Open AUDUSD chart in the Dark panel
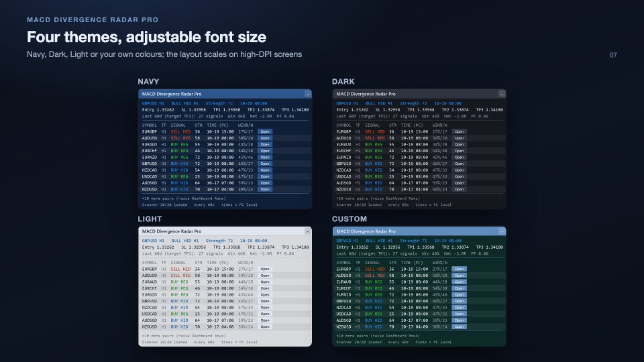Viewport: 644px width, 362px height. [459, 138]
